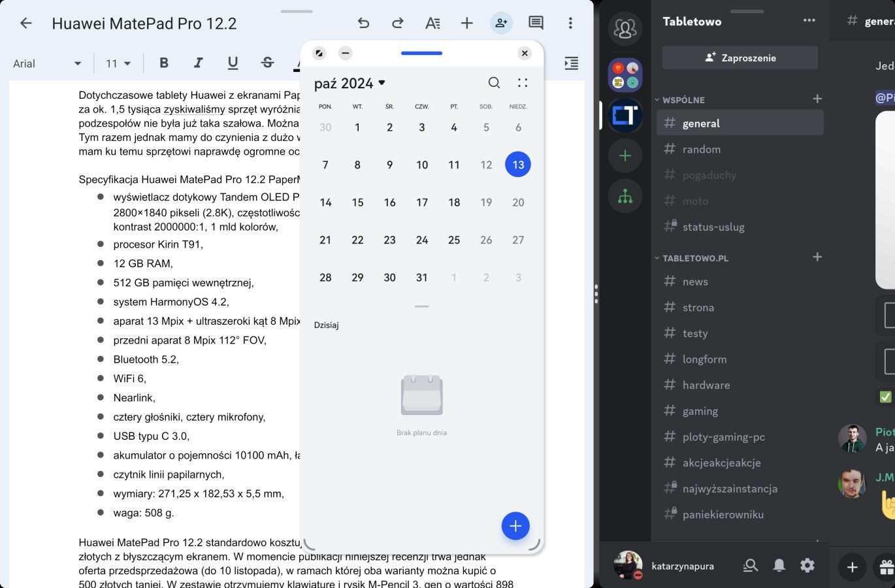Redo the last edit in Docs
The width and height of the screenshot is (895, 588).
(x=398, y=24)
